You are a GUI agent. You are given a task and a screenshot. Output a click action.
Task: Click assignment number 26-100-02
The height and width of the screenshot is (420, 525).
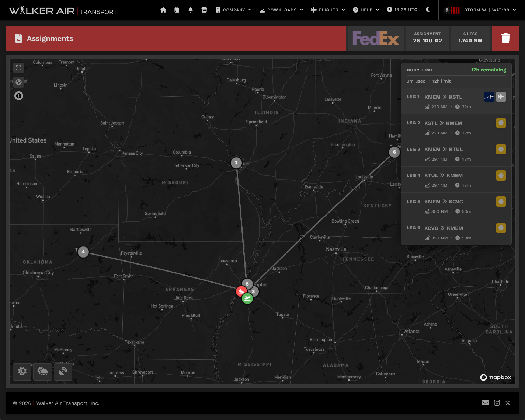427,38
